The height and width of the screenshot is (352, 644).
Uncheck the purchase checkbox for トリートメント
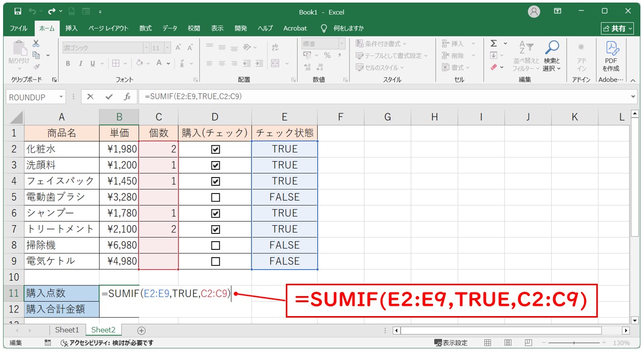pos(216,229)
